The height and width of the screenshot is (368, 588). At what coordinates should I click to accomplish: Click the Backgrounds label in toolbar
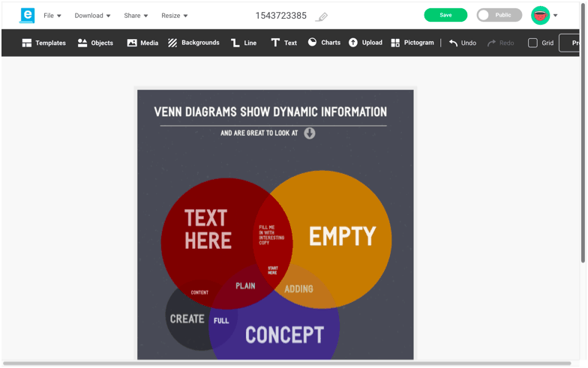[x=201, y=43]
